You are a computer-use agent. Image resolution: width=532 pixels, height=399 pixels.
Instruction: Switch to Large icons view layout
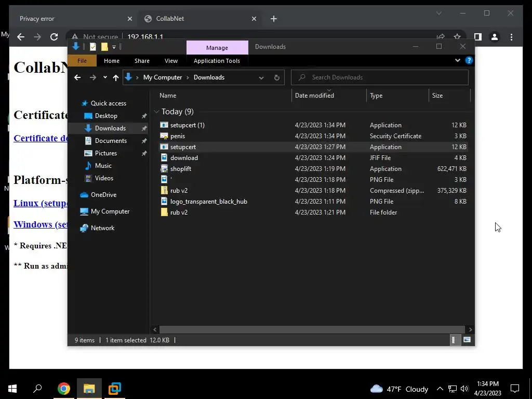tap(467, 340)
